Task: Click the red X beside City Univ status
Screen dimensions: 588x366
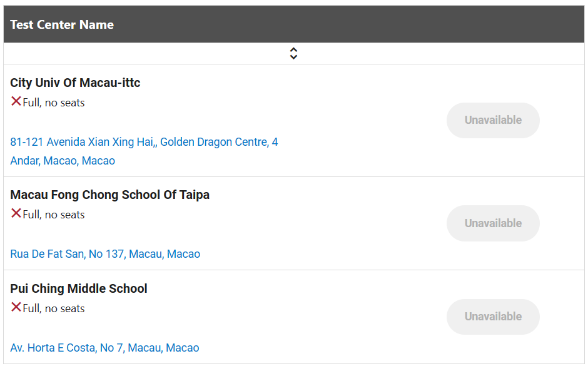Action: click(16, 101)
